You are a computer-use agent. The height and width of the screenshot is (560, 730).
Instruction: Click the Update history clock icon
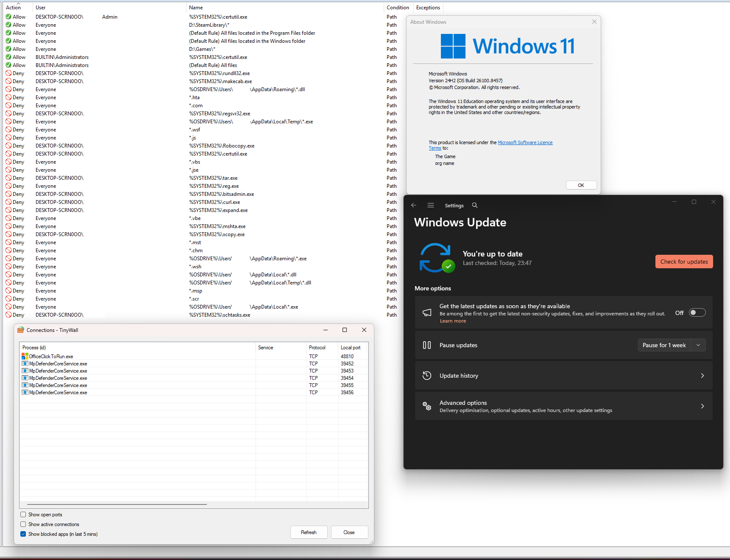(427, 376)
